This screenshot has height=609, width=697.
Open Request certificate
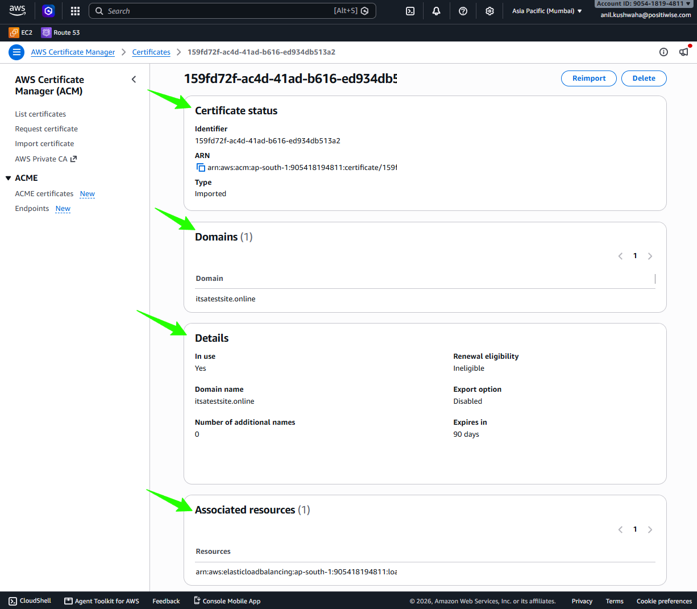(46, 128)
